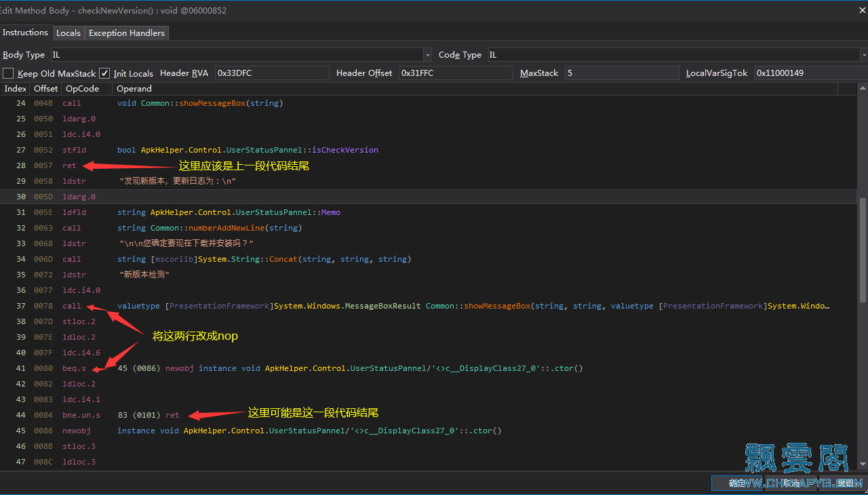Click the DisplayClass27_0 .ctor operand at index 45
The height and width of the screenshot is (495, 868).
309,431
